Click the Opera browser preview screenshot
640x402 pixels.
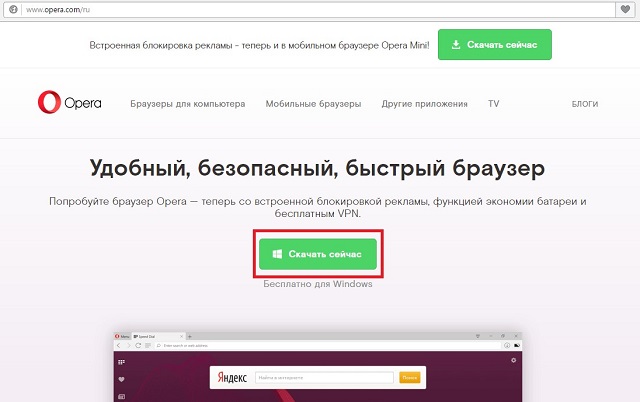pyautogui.click(x=318, y=367)
